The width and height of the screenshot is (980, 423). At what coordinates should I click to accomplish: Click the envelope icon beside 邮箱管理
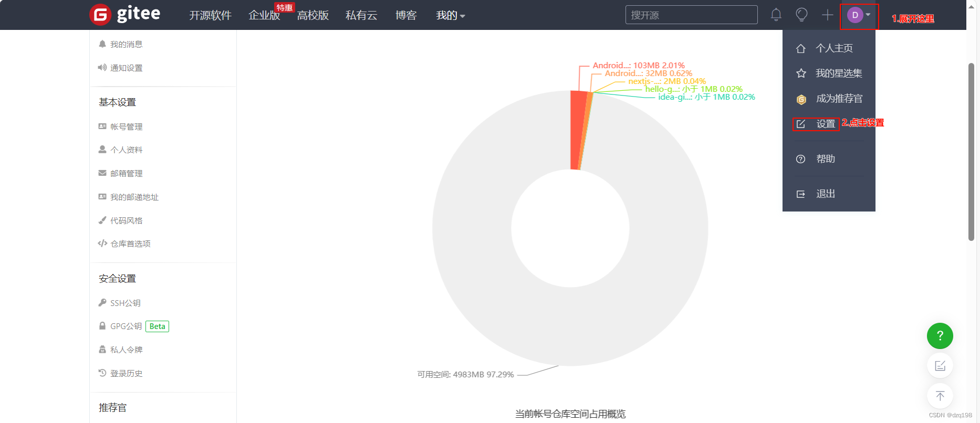(102, 173)
